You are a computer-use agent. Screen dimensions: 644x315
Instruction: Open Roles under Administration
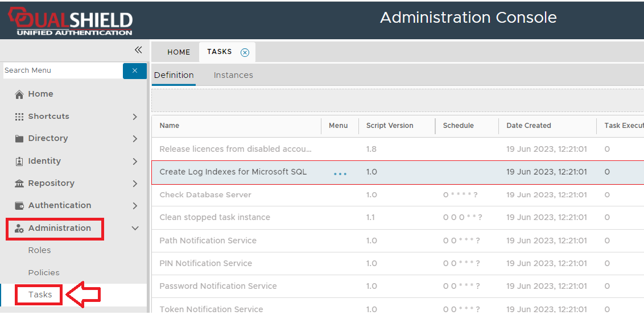(x=40, y=250)
